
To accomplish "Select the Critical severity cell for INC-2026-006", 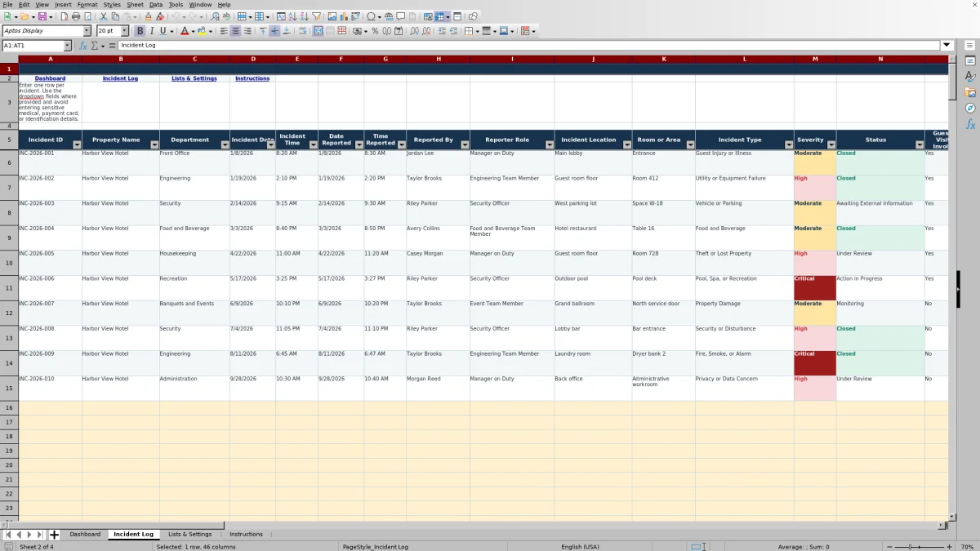I will (815, 288).
